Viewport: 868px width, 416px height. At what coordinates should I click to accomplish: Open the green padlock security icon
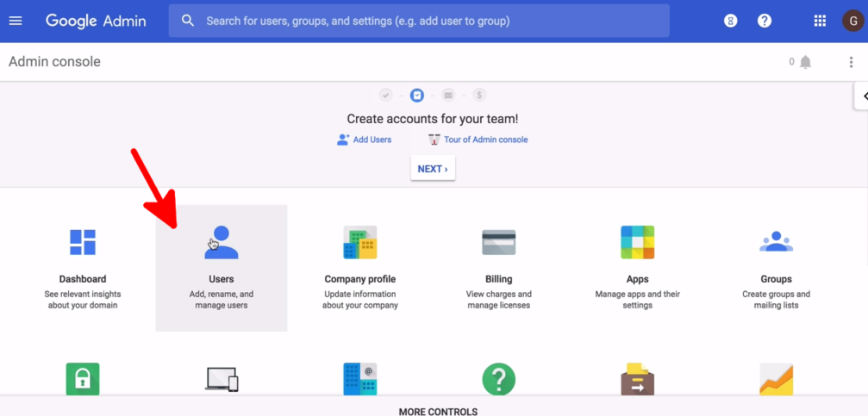pos(83,379)
